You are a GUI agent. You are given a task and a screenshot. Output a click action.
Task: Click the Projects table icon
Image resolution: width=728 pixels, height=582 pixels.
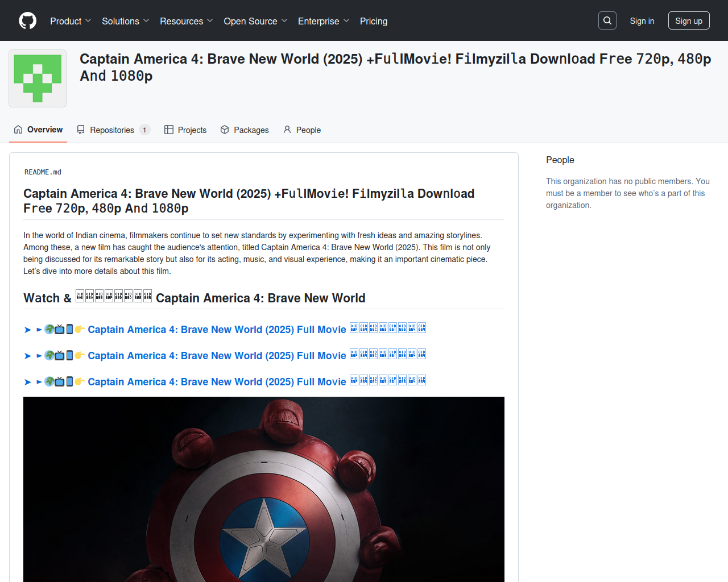point(169,130)
